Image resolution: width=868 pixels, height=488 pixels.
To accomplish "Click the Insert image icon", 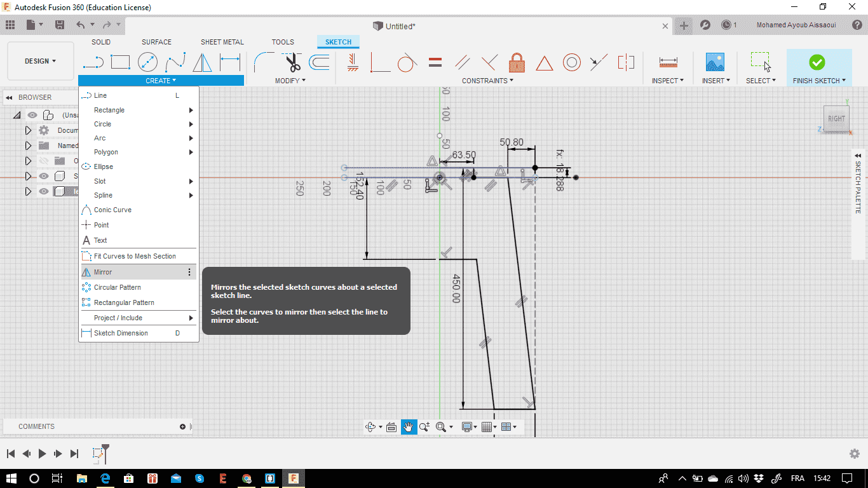I will [715, 62].
